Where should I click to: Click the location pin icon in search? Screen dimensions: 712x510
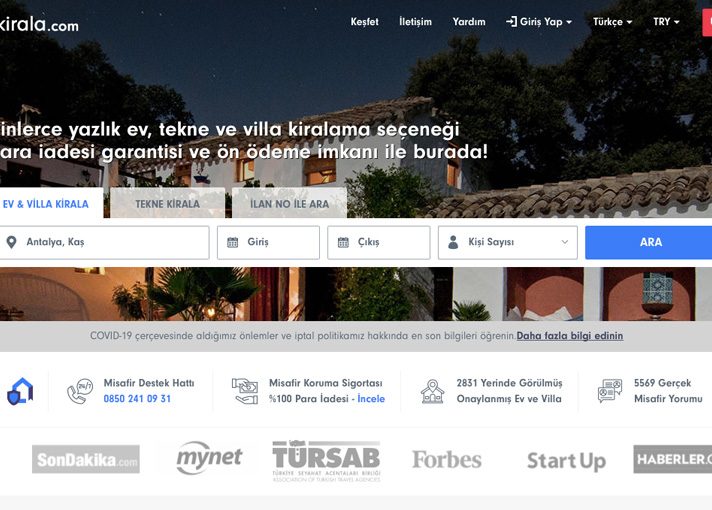pos(11,242)
